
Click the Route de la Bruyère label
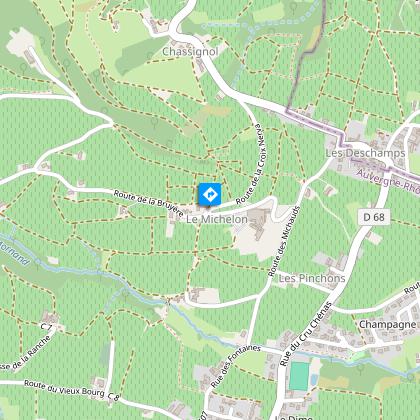pyautogui.click(x=148, y=203)
